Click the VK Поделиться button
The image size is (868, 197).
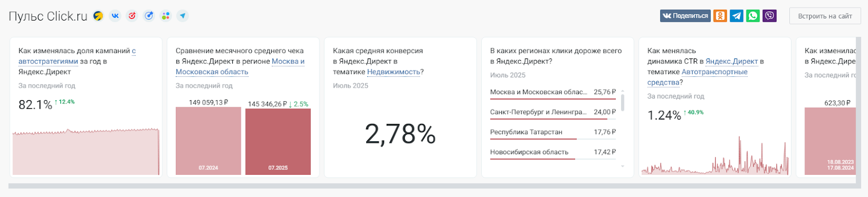click(685, 16)
